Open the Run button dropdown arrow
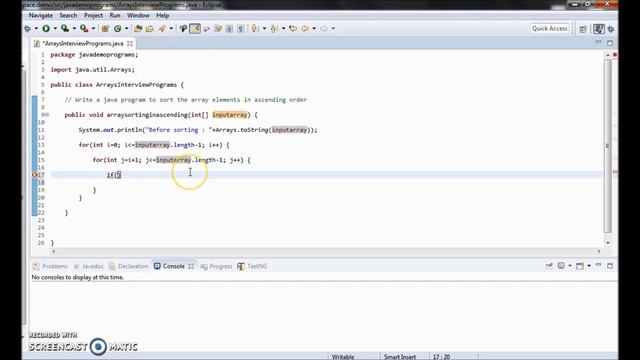 (x=55, y=29)
